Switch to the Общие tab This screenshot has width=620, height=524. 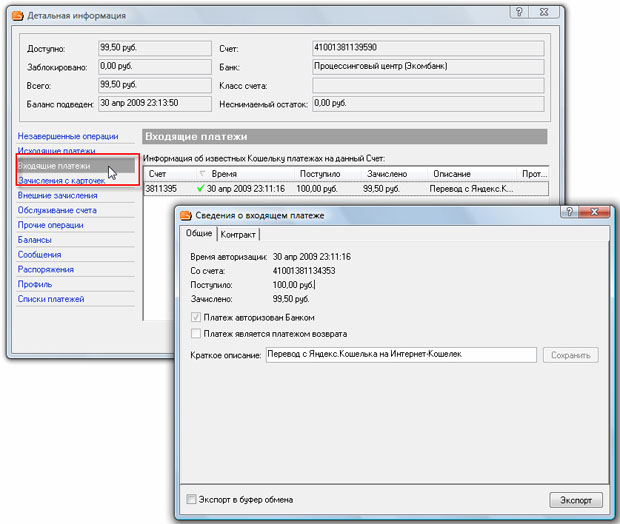(x=199, y=233)
